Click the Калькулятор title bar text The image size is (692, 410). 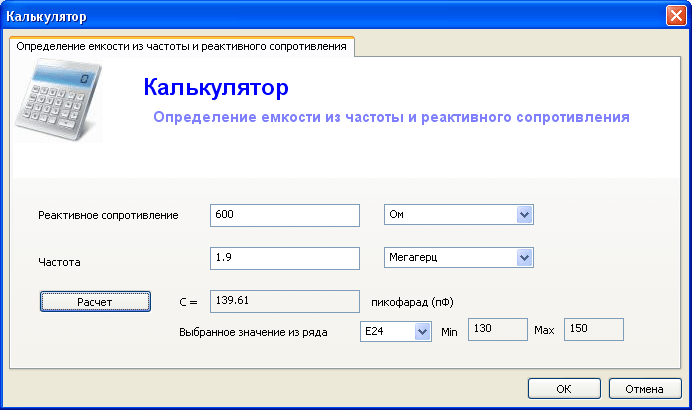coord(46,17)
